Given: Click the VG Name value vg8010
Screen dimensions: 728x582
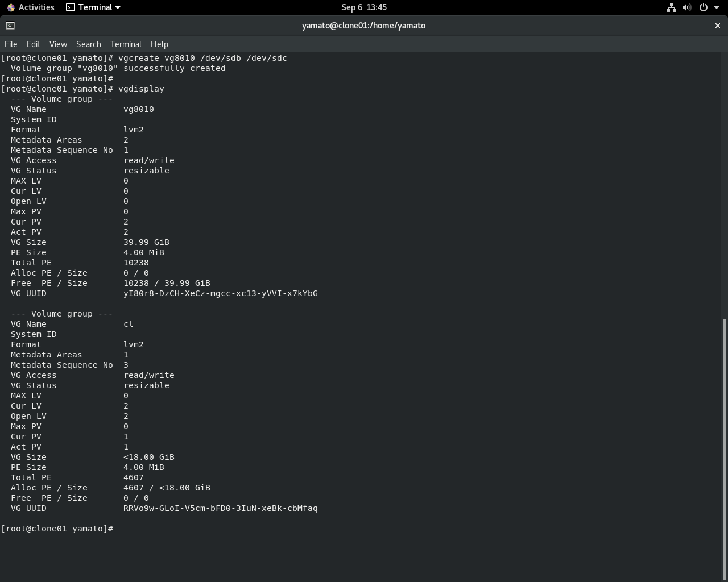Looking at the screenshot, I should tap(139, 109).
